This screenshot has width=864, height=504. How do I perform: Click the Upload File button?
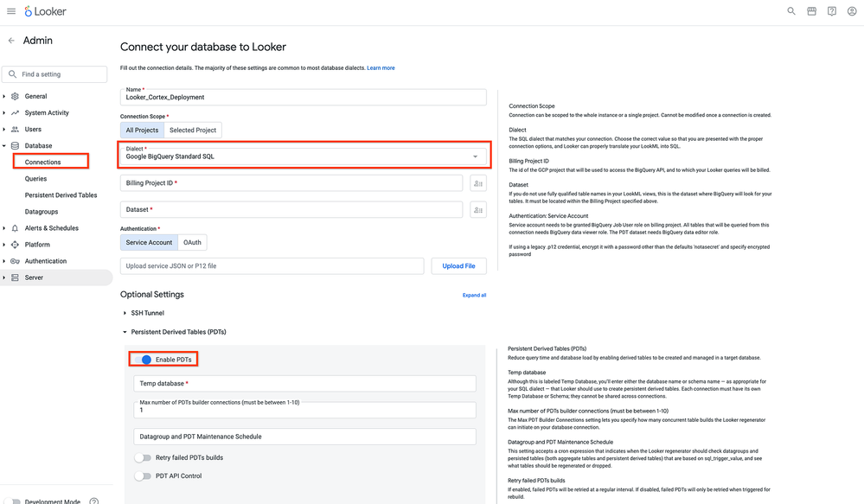(x=458, y=266)
